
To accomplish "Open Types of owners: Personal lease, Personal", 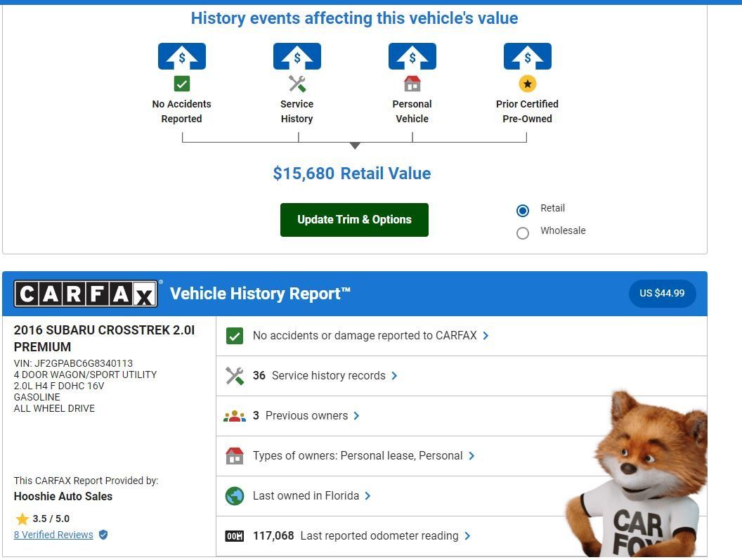I will pyautogui.click(x=358, y=456).
